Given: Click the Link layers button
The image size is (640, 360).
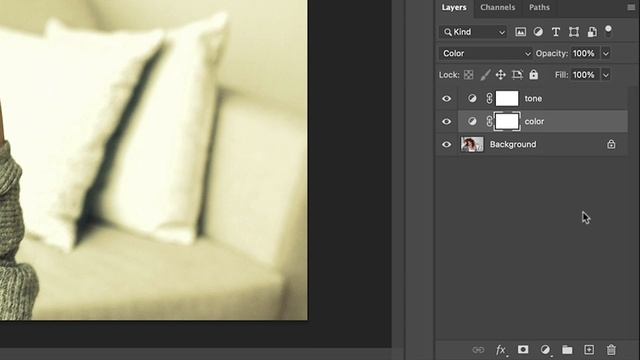Looking at the screenshot, I should (x=478, y=350).
